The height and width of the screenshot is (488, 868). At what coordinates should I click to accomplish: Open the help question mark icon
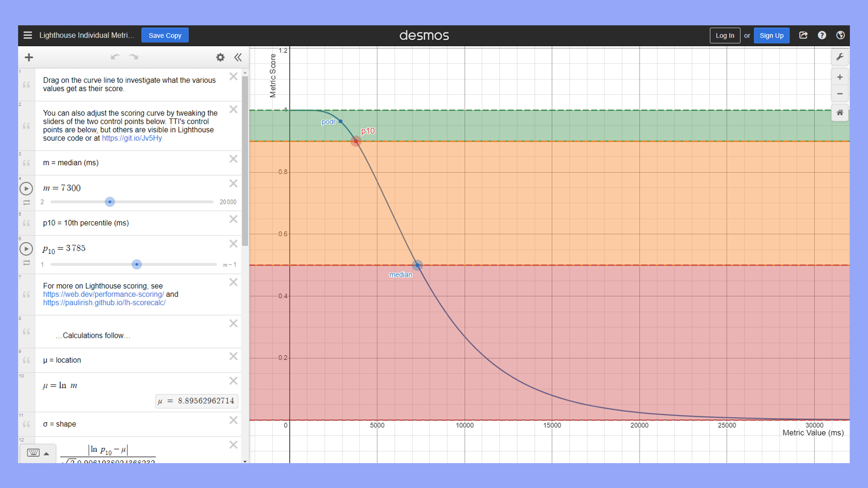click(x=822, y=35)
